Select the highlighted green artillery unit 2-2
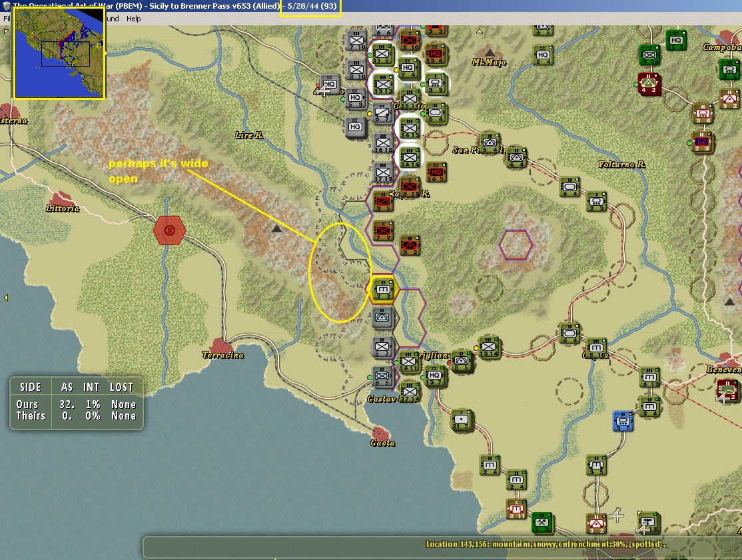The image size is (742, 560). point(383,290)
